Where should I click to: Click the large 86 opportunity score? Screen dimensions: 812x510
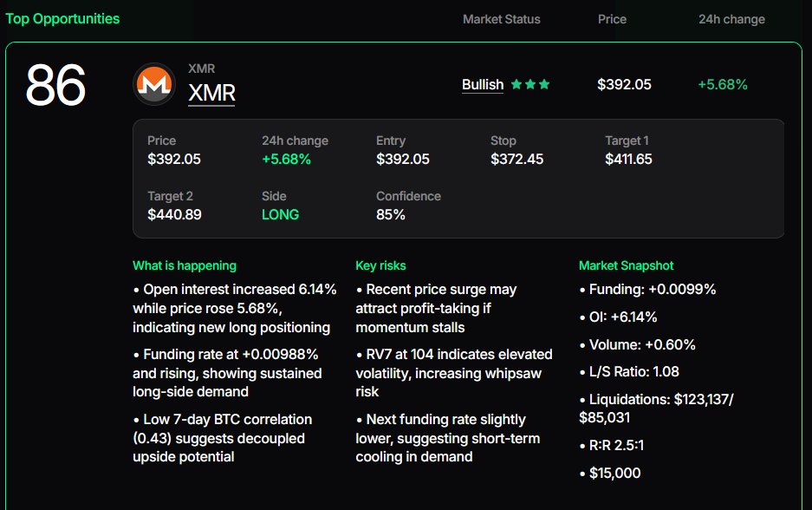pos(55,85)
